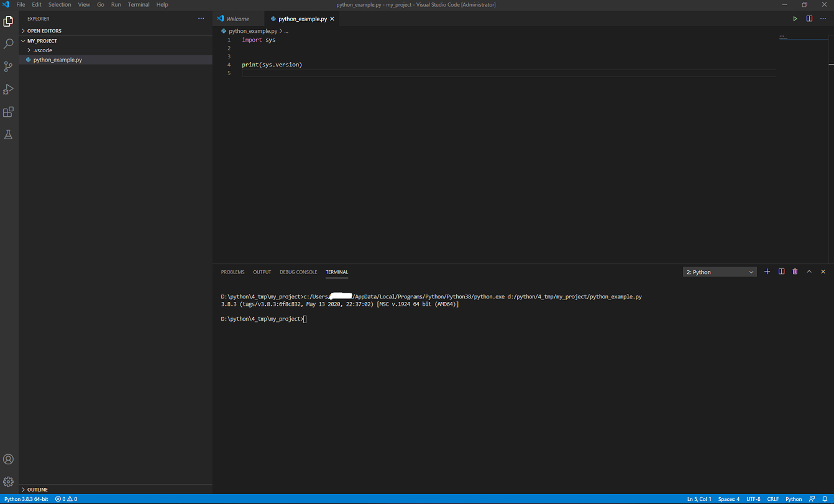The image size is (834, 504).
Task: Open the Test flask icon view
Action: click(x=8, y=134)
